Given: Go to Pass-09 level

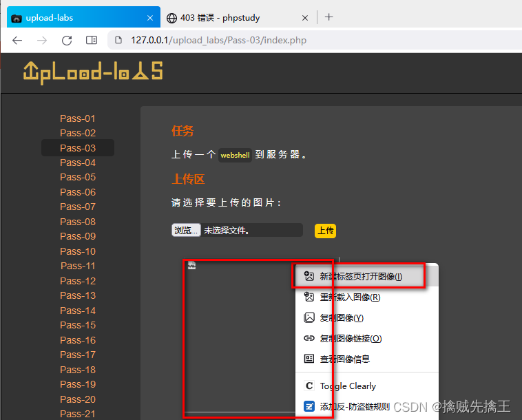Looking at the screenshot, I should click(x=78, y=236).
